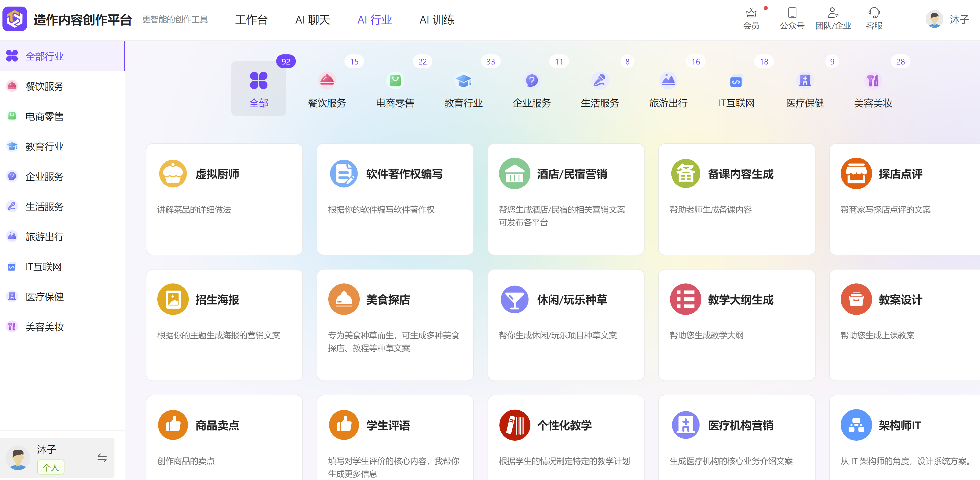Click the 教案设计 box icon
The image size is (980, 480).
coord(856,299)
